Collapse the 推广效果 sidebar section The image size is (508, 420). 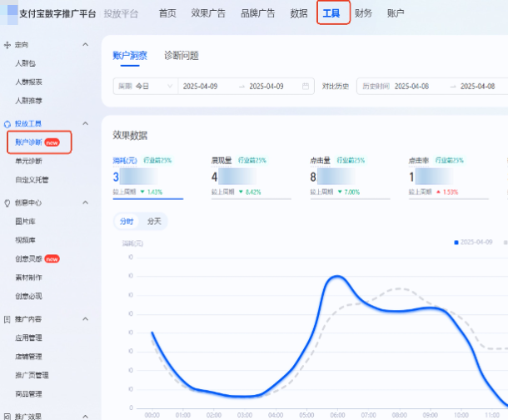tap(86, 416)
